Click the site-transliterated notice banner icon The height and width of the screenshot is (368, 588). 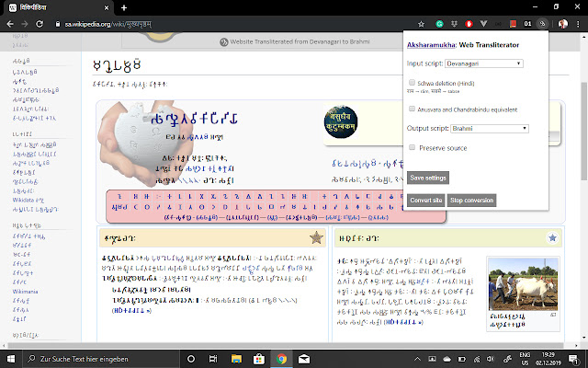pos(224,42)
